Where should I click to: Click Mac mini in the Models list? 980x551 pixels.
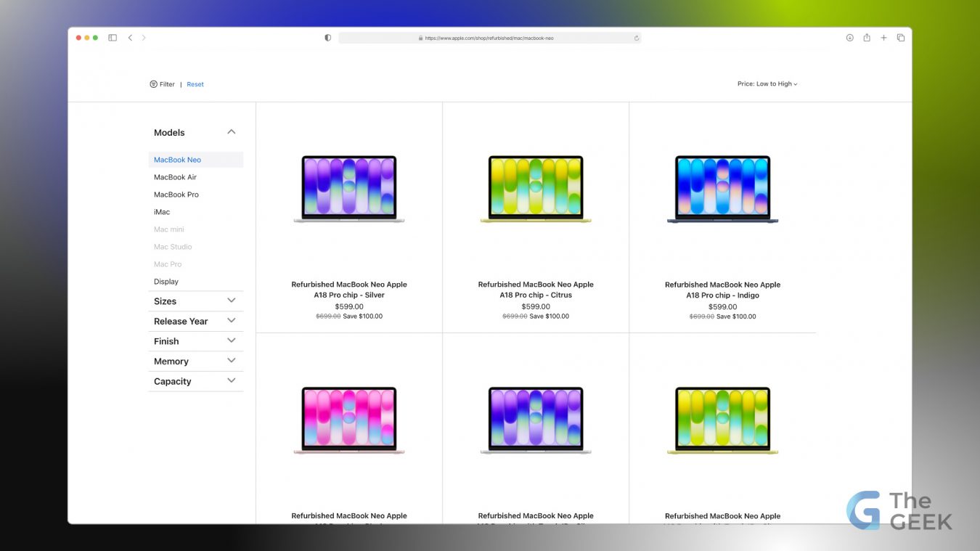(x=169, y=229)
